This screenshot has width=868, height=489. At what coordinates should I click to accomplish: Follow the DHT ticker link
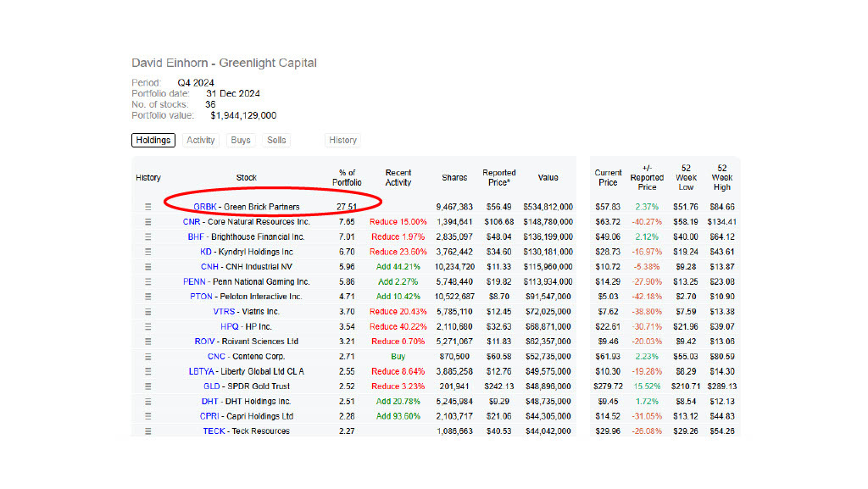210,402
